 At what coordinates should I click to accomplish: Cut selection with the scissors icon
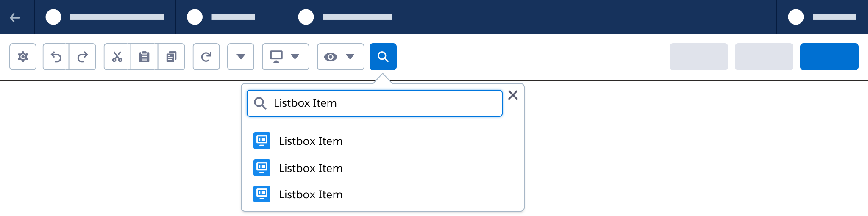117,57
